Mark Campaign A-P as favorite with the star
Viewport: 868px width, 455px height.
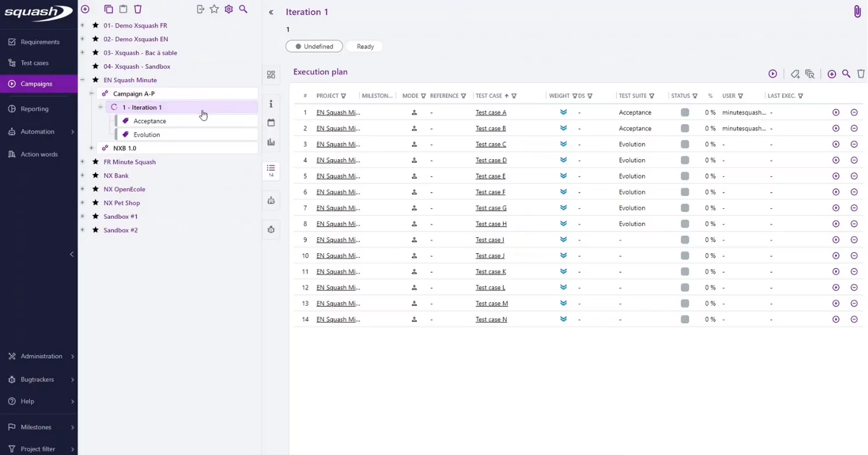pos(214,9)
